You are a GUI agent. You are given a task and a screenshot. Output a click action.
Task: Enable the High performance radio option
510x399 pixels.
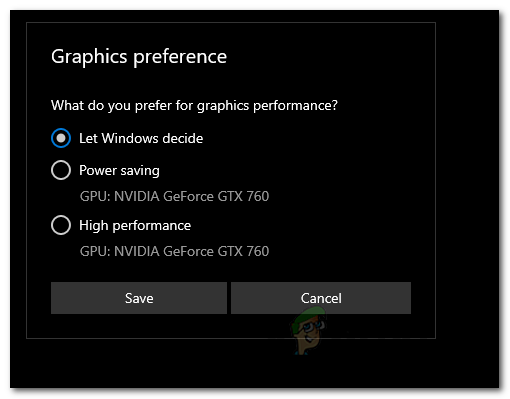point(61,225)
